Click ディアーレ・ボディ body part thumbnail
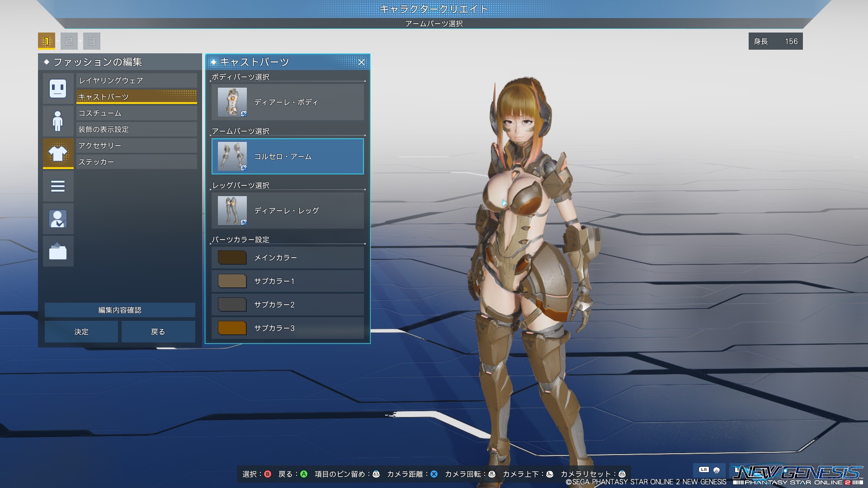 click(x=232, y=102)
